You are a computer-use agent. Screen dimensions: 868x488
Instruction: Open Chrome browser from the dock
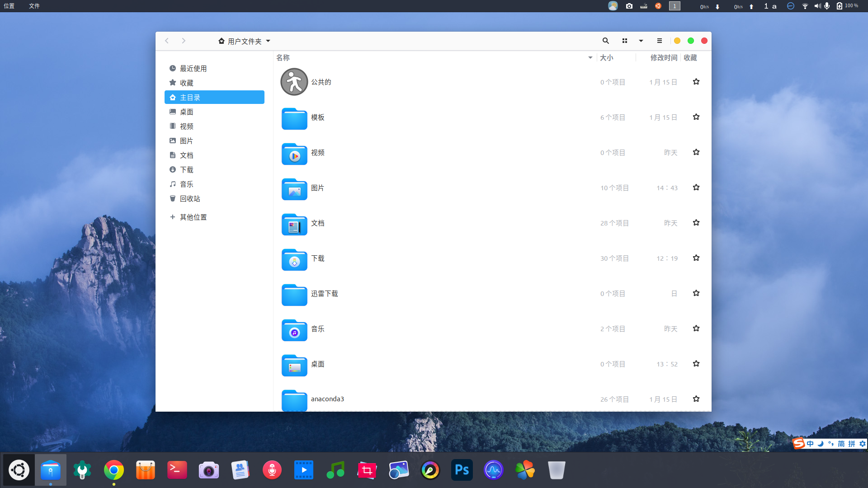[x=114, y=470]
